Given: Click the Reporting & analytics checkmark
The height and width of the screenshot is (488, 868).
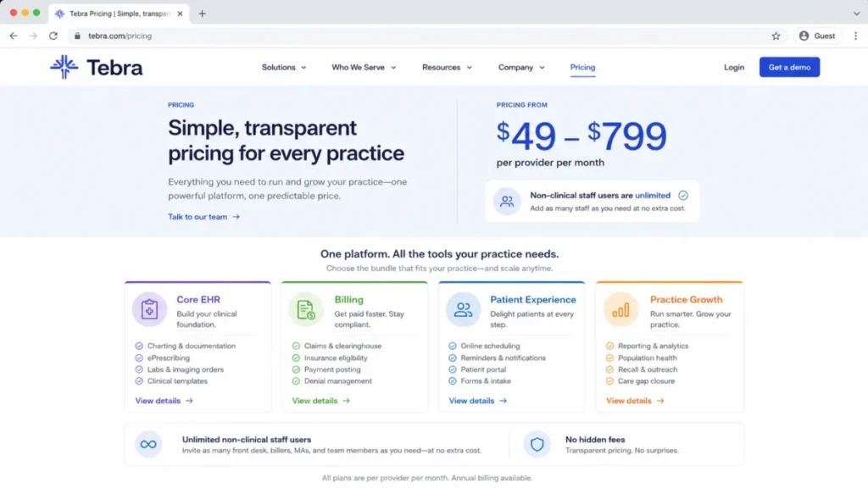Looking at the screenshot, I should pos(609,346).
